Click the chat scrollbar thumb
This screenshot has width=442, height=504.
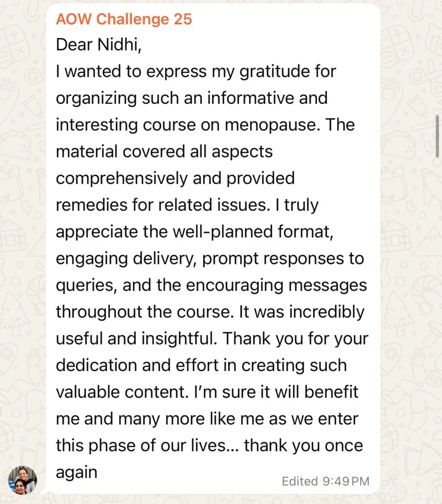[437, 136]
